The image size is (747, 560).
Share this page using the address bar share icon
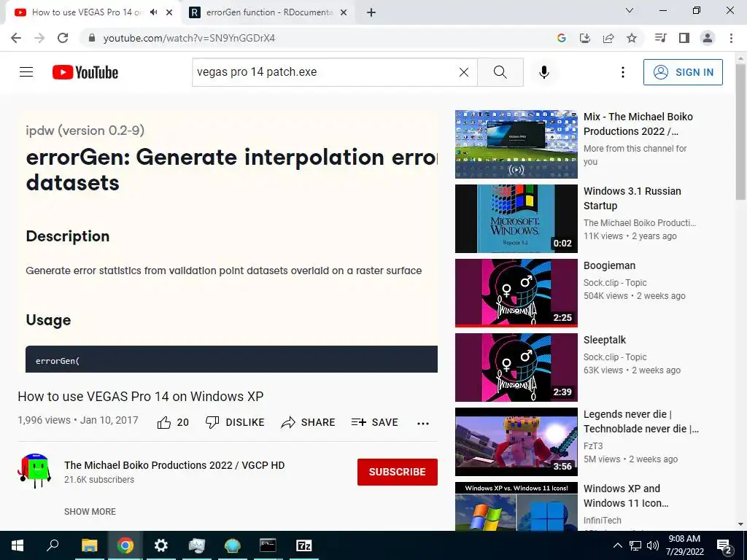(608, 38)
